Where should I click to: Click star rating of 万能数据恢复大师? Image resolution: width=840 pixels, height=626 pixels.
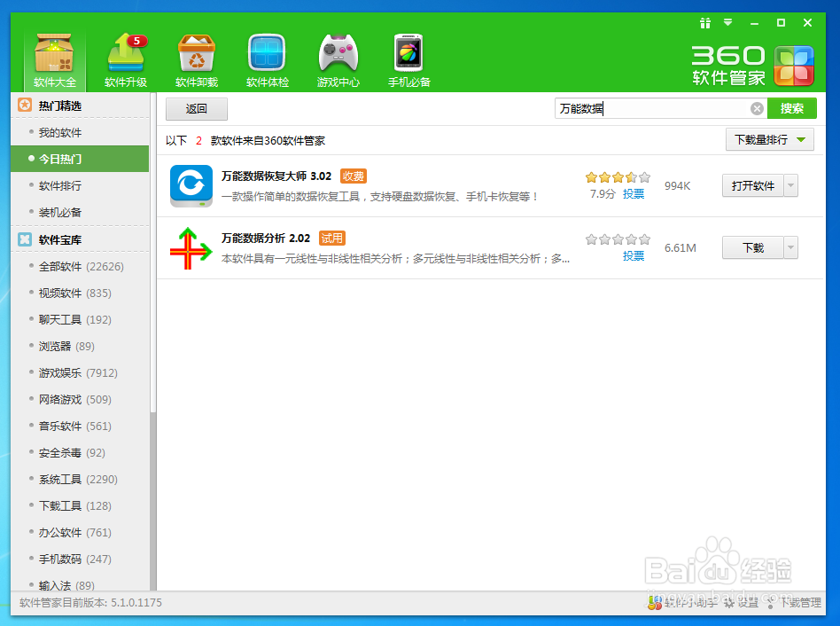pyautogui.click(x=618, y=177)
